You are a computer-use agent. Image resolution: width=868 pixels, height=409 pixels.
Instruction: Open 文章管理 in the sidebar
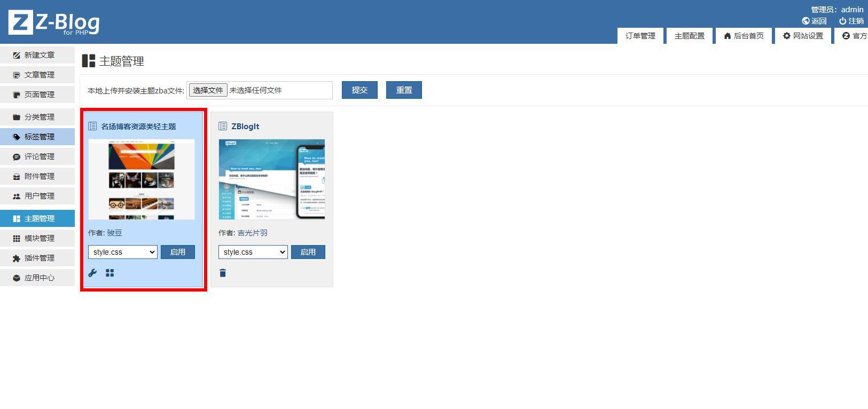pos(37,75)
